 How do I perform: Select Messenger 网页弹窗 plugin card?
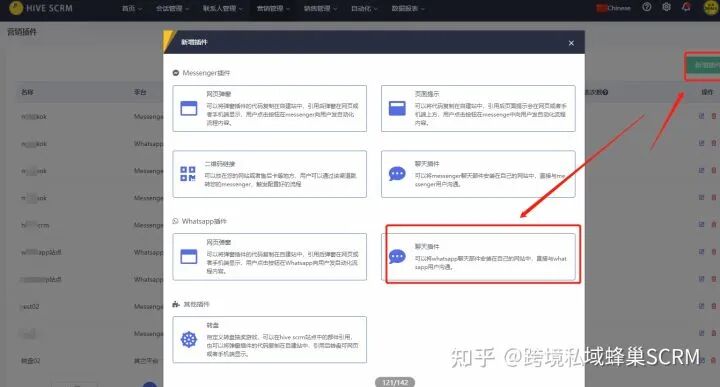(x=270, y=108)
